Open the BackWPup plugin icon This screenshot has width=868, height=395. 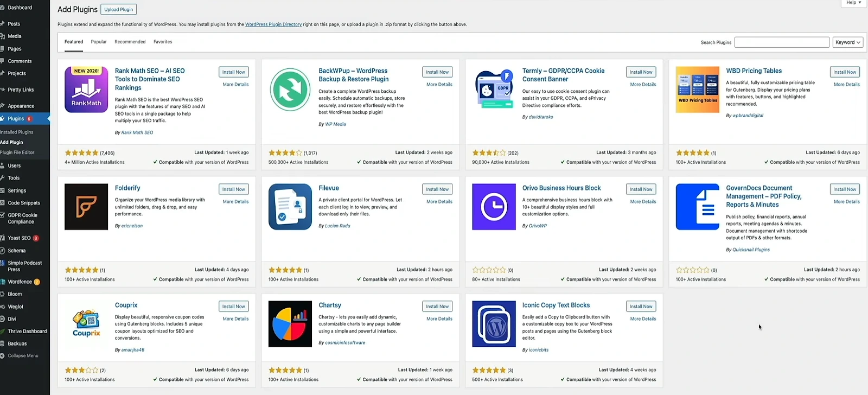[290, 90]
